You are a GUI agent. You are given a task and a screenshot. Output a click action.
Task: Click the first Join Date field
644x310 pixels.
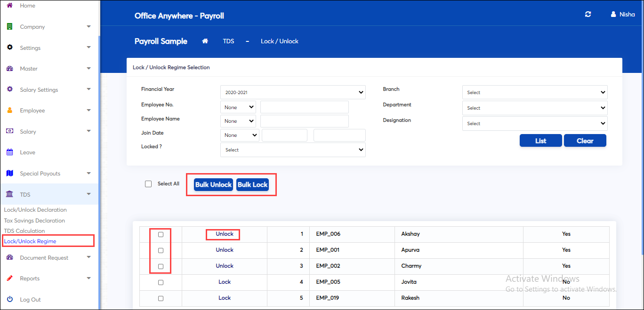(x=284, y=135)
